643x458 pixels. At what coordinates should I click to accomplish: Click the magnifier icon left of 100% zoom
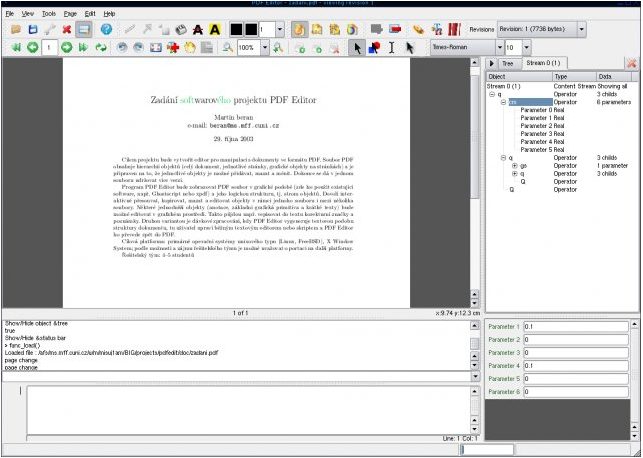click(227, 48)
